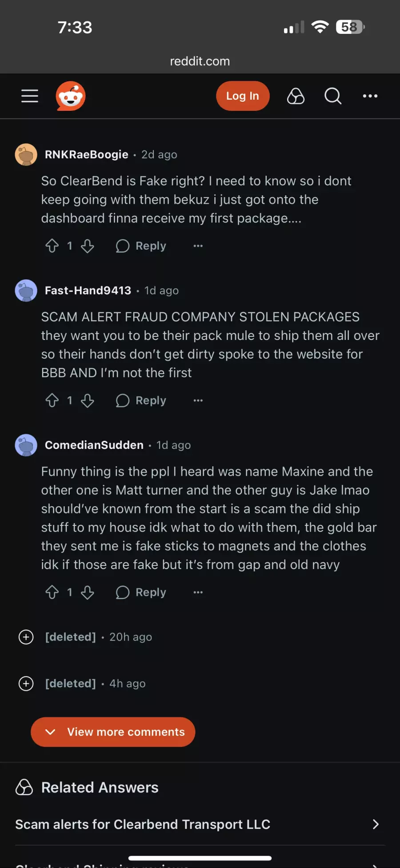Expand the deleted comment from 20h ago
The image size is (400, 868).
(x=26, y=637)
